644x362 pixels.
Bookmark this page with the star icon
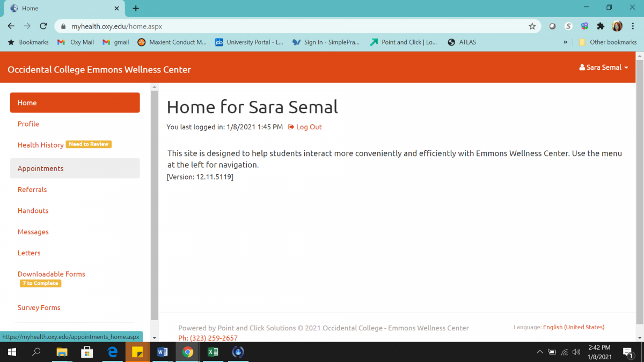click(532, 26)
